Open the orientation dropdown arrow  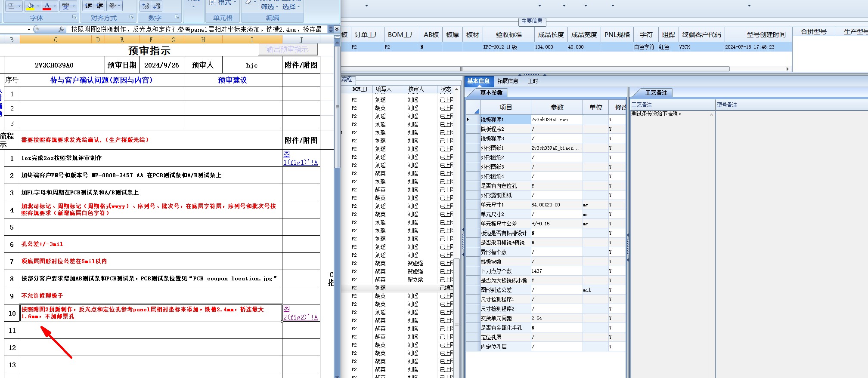tap(119, 6)
